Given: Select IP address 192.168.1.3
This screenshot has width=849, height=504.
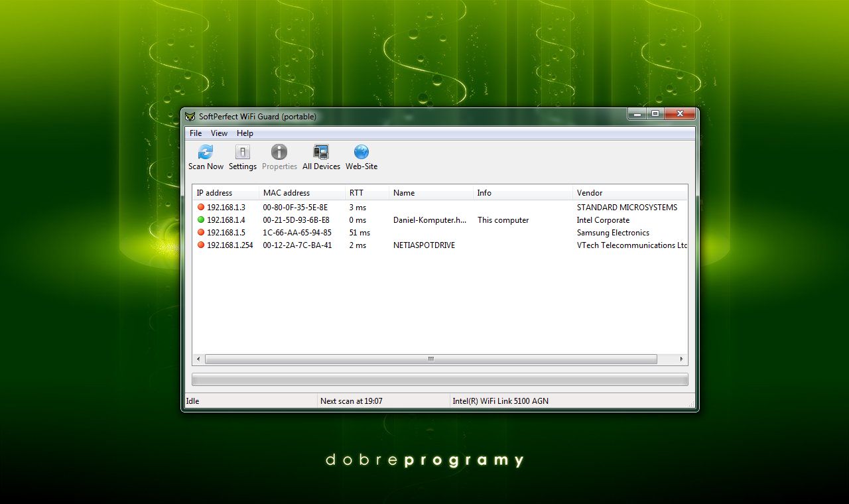Looking at the screenshot, I should tap(226, 208).
